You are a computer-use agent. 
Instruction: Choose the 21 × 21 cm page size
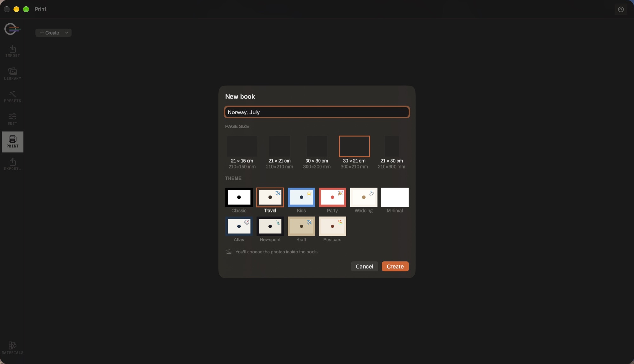coord(280,152)
